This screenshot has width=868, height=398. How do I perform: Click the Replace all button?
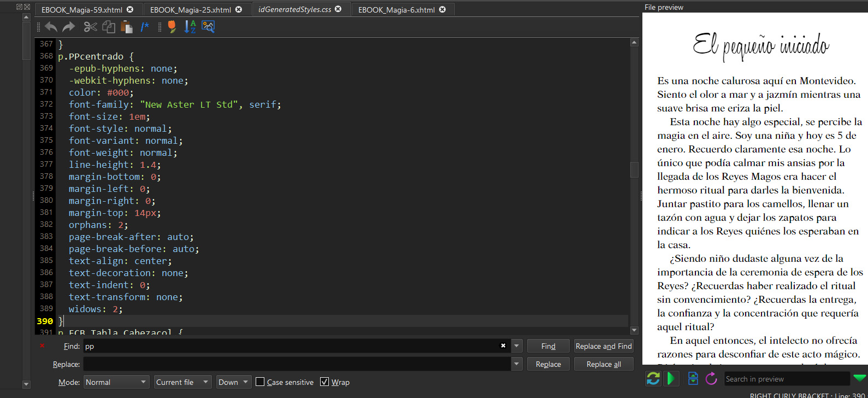point(604,364)
